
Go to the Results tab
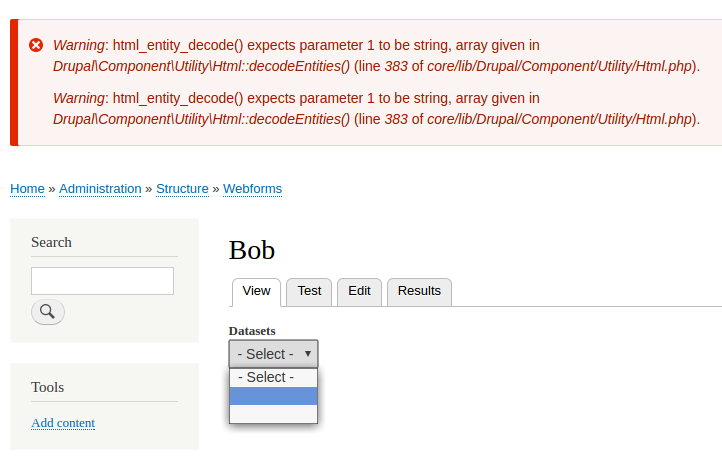[x=419, y=291]
